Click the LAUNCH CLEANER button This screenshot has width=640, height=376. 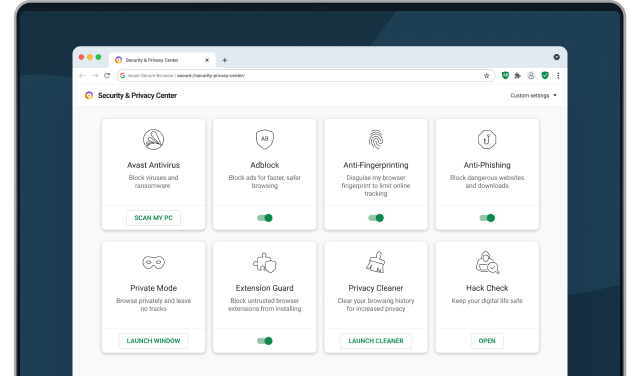(x=376, y=341)
